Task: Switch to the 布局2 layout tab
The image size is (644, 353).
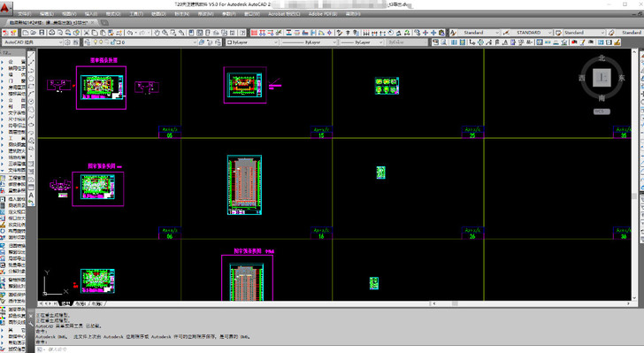Action: (97, 303)
